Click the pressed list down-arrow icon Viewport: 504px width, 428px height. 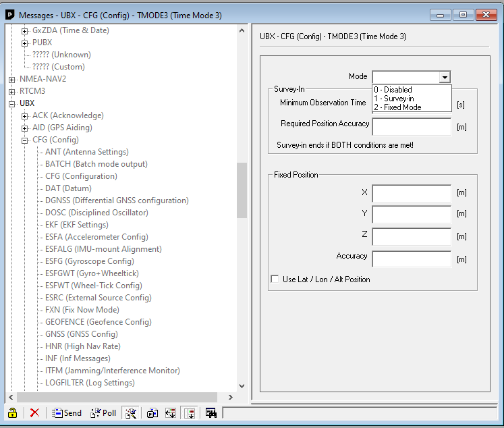[x=189, y=412]
